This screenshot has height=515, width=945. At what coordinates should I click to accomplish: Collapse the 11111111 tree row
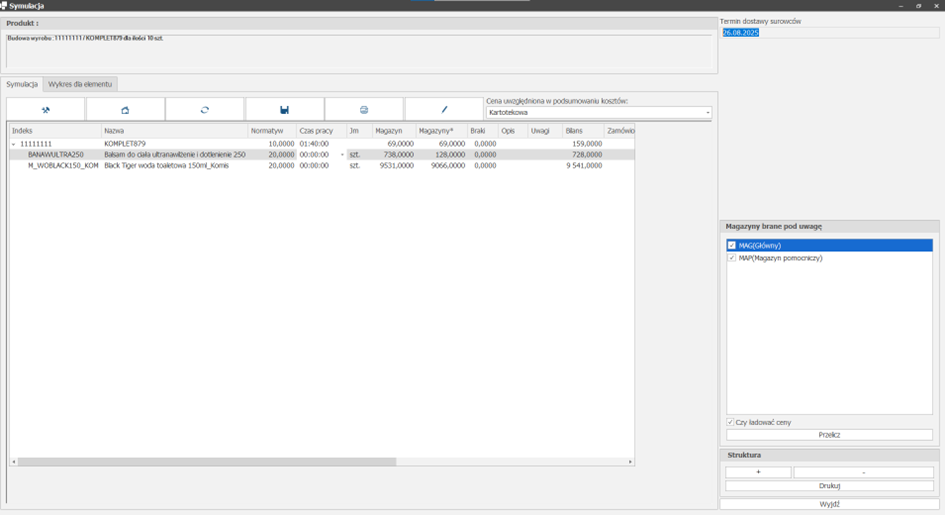tap(14, 144)
